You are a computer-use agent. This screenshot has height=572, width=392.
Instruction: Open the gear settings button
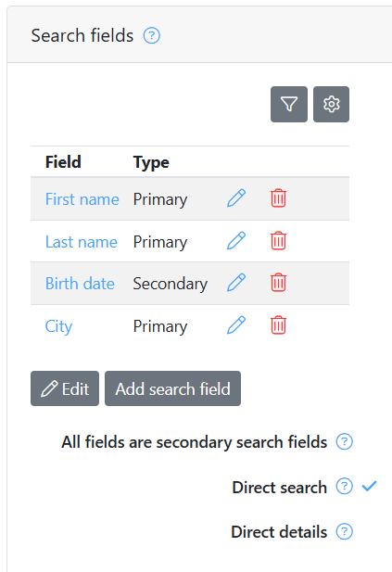point(331,105)
